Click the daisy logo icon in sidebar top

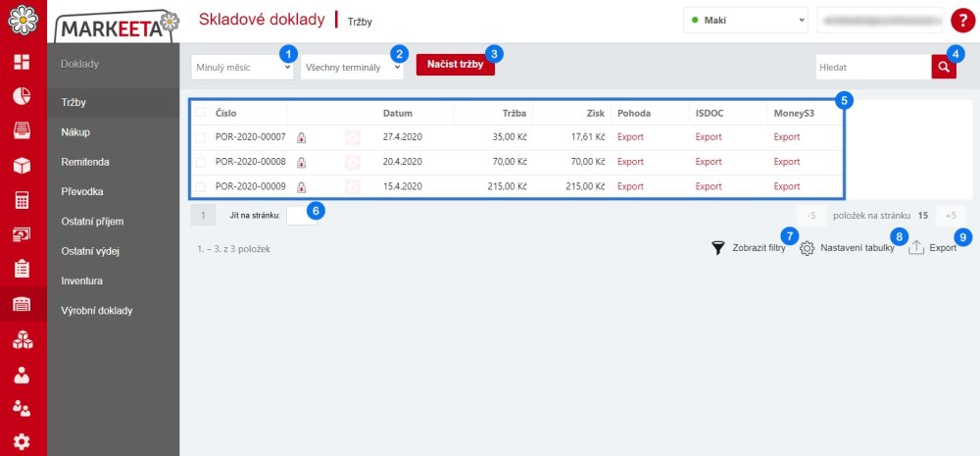click(24, 20)
